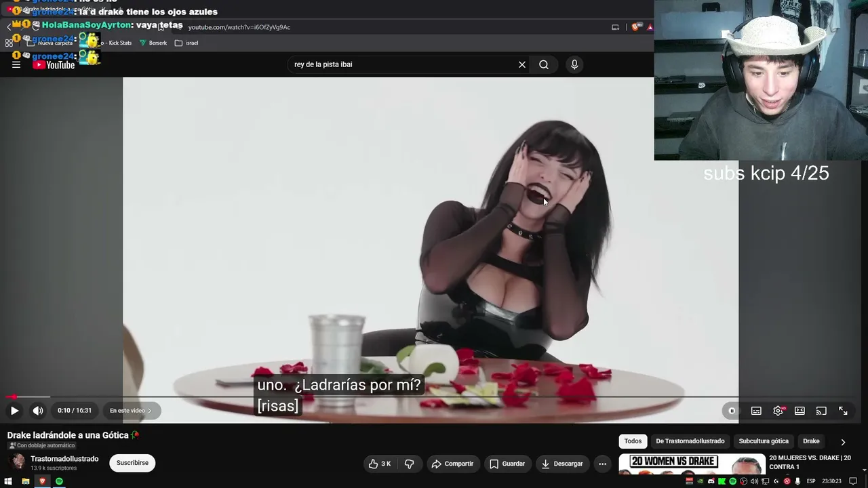This screenshot has height=488, width=868.
Task: Open the picture-in-picture icon in address bar
Action: tap(615, 27)
